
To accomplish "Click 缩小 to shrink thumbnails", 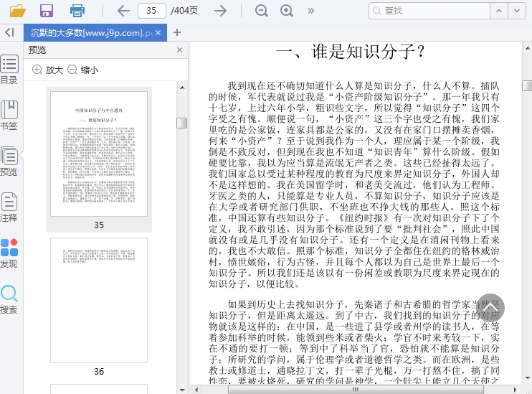I will pos(82,70).
